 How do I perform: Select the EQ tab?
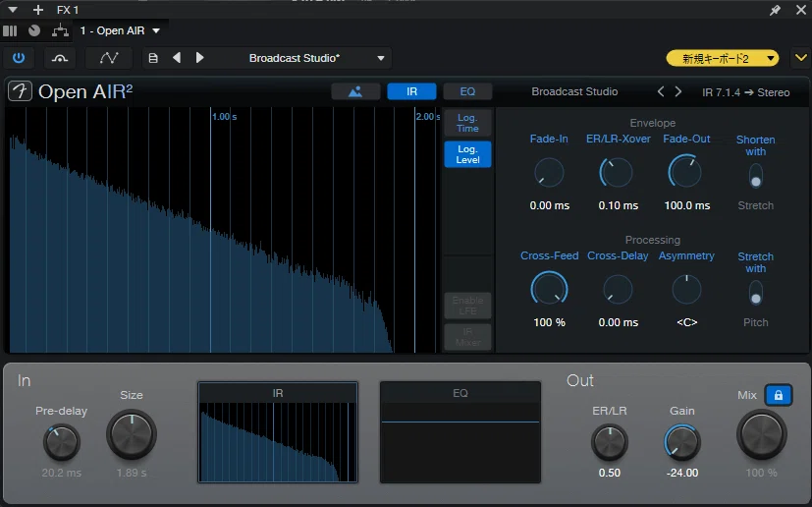pos(467,91)
